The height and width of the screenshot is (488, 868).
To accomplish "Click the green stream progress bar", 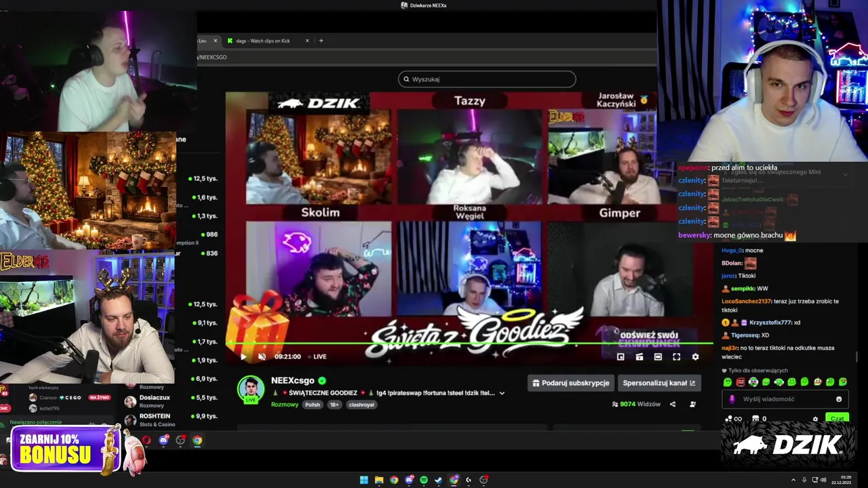I will click(470, 344).
